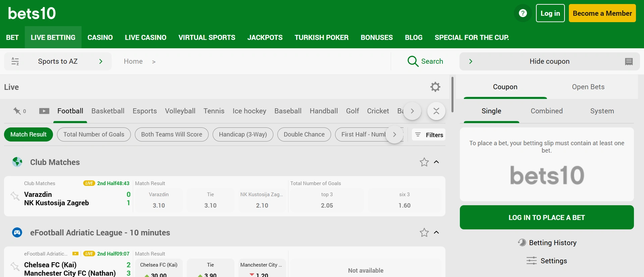Click the video stream icon on eFootball match
The width and height of the screenshot is (644, 277).
pyautogui.click(x=75, y=254)
